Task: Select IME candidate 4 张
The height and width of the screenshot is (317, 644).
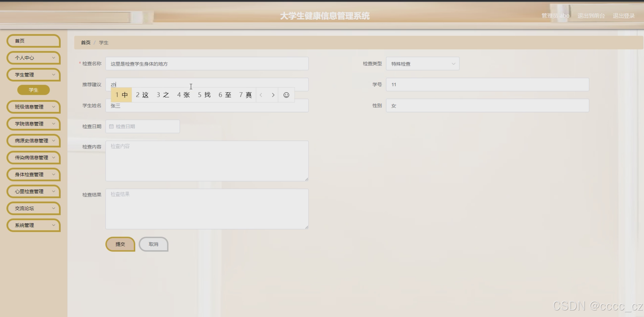Action: tap(183, 95)
